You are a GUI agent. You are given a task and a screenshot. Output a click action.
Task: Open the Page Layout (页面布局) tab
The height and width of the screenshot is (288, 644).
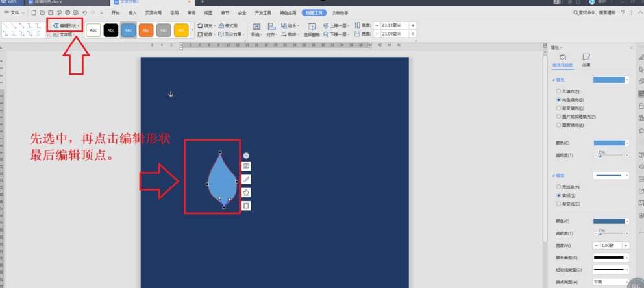tap(153, 13)
